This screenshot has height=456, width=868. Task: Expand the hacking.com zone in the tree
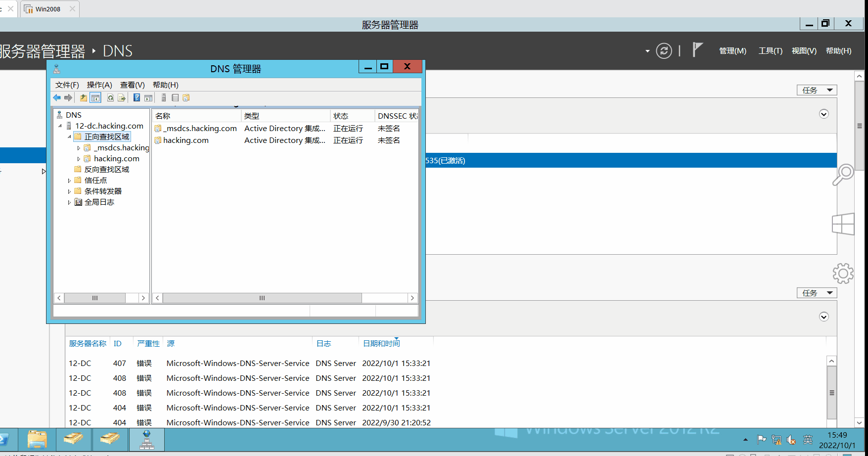click(x=79, y=159)
